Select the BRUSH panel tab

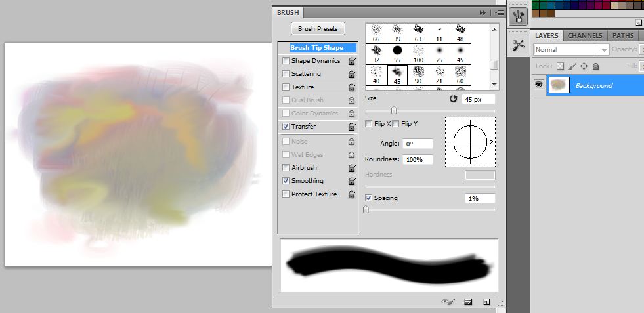(288, 12)
